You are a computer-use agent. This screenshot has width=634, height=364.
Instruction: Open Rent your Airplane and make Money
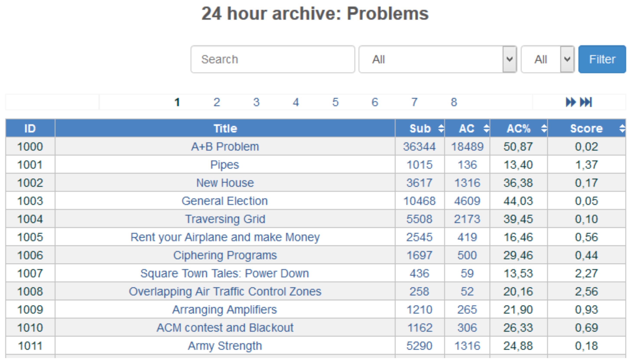coord(225,237)
